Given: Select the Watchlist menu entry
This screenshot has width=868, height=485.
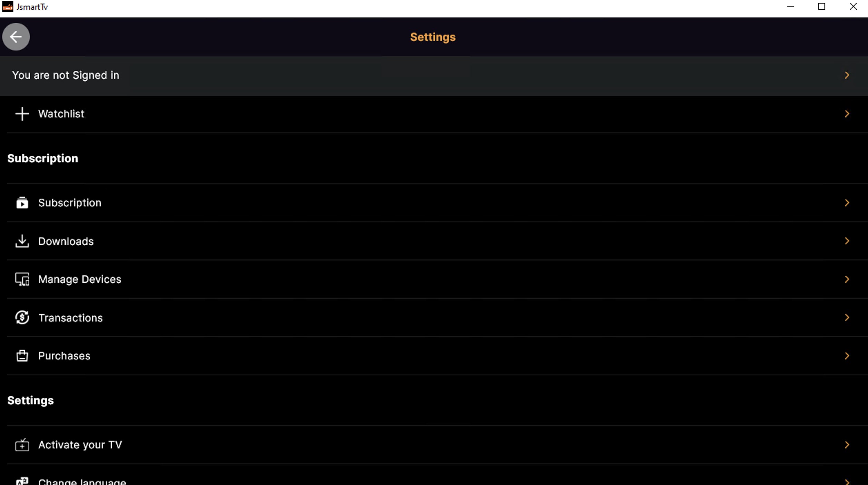Looking at the screenshot, I should [437, 114].
